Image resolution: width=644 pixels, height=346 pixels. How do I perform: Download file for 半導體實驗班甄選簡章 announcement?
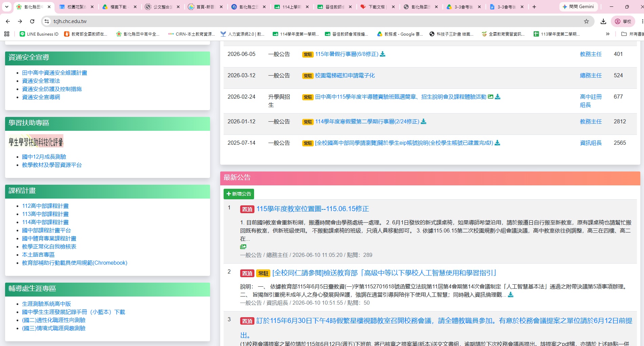point(498,97)
